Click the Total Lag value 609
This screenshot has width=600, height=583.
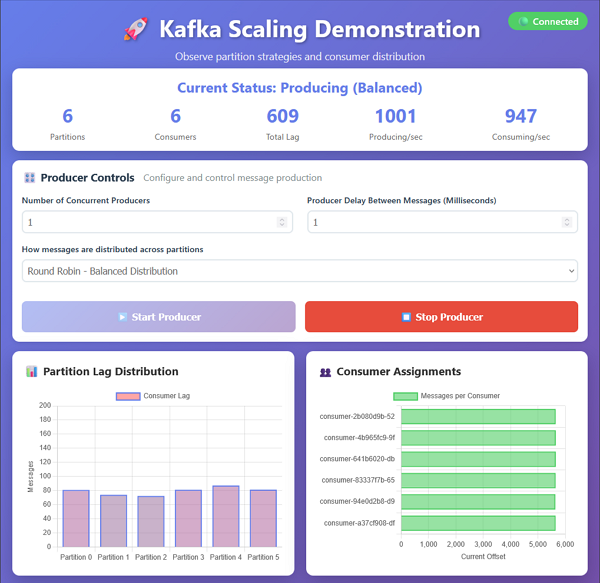[x=283, y=117]
